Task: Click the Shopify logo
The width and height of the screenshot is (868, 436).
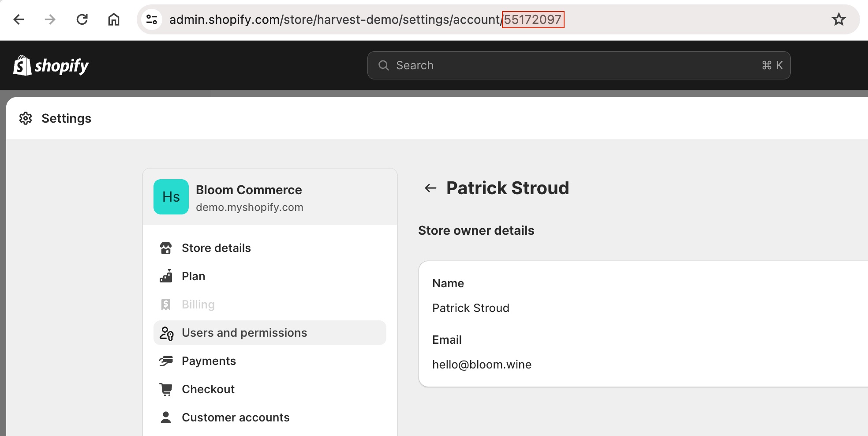Action: point(51,66)
